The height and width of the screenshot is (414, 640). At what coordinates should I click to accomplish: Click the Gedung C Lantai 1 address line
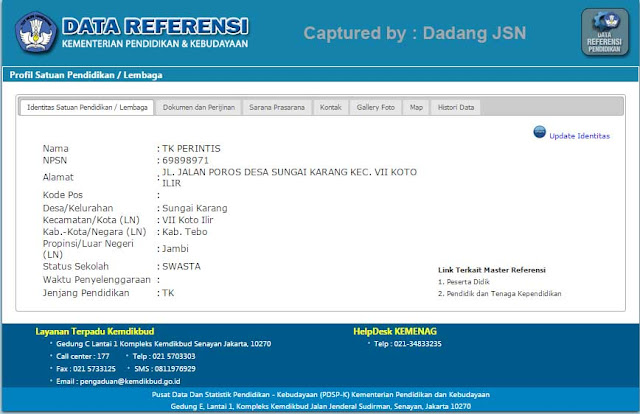tap(163, 344)
